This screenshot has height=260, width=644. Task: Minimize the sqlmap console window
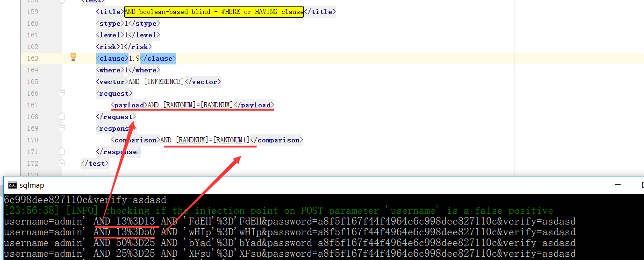point(617,185)
